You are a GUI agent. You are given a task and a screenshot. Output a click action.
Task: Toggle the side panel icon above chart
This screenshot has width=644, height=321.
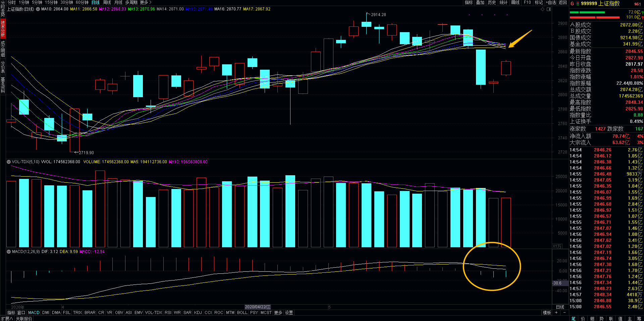click(549, 9)
